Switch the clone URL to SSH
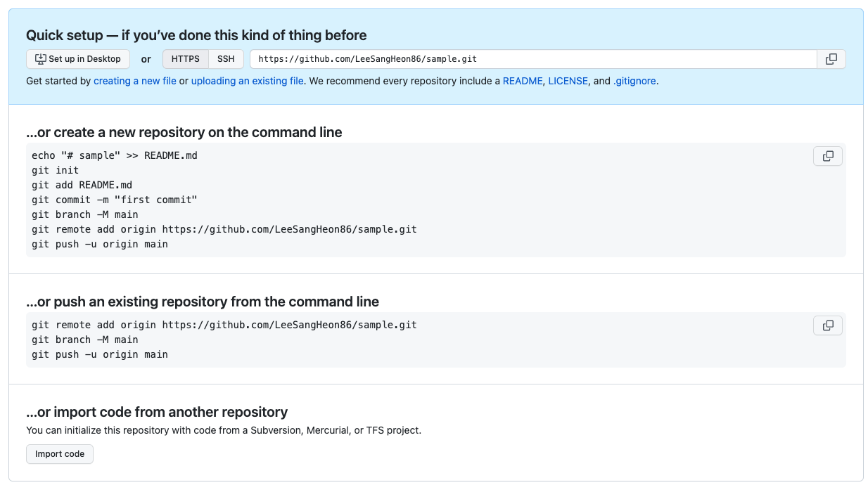Image resolution: width=868 pixels, height=485 pixels. click(x=226, y=59)
